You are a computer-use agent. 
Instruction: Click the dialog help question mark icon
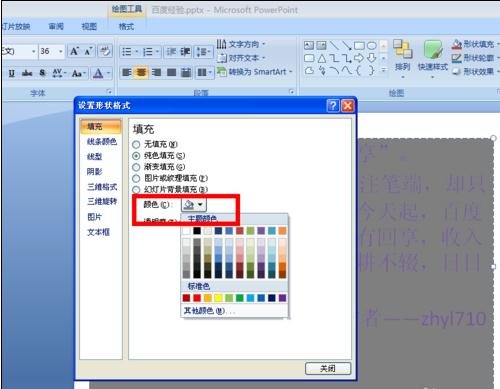coord(333,106)
